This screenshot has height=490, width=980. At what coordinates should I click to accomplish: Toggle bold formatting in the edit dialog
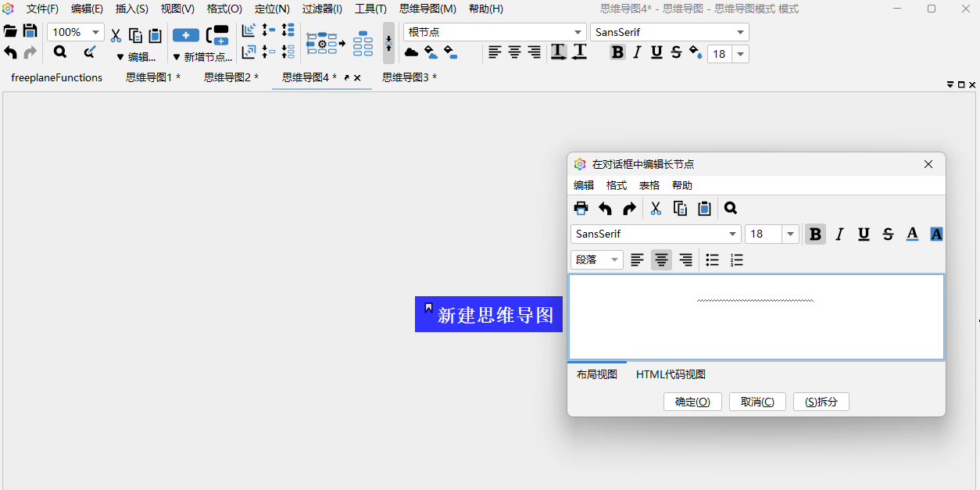(x=815, y=234)
